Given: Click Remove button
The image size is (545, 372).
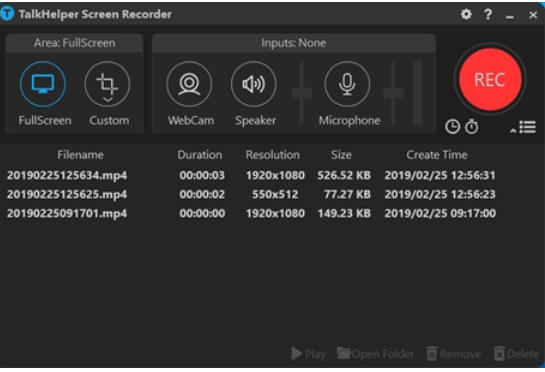Looking at the screenshot, I should click(454, 354).
